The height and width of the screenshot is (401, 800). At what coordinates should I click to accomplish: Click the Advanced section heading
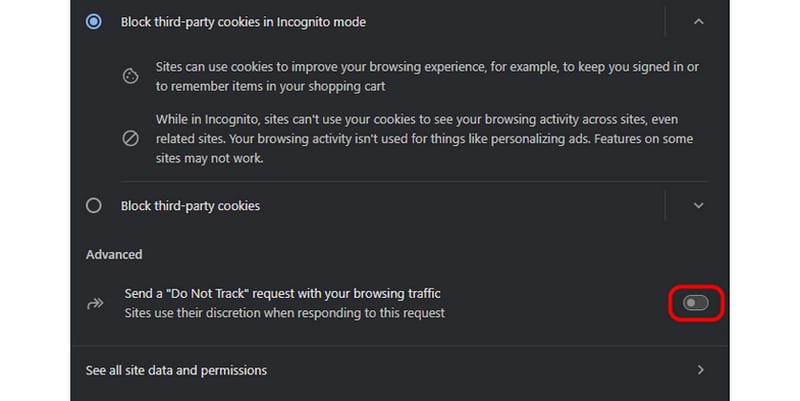tap(114, 255)
